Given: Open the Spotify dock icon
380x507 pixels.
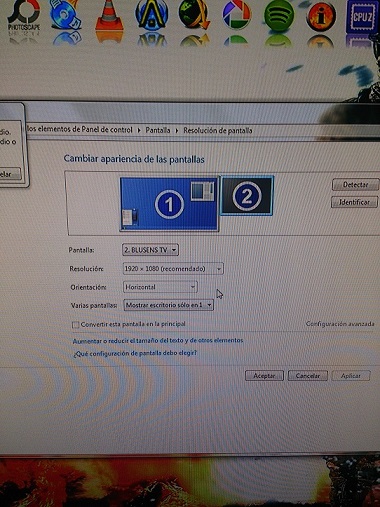Looking at the screenshot, I should click(x=279, y=16).
